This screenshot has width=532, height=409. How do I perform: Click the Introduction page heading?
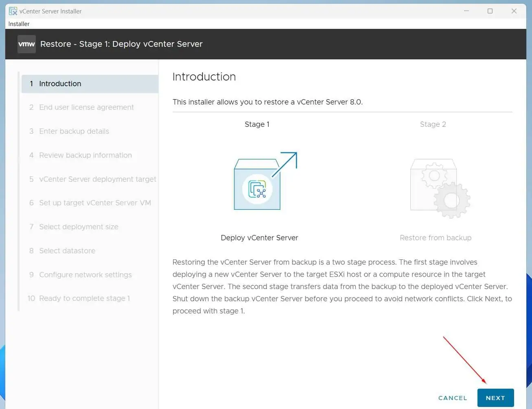(204, 77)
